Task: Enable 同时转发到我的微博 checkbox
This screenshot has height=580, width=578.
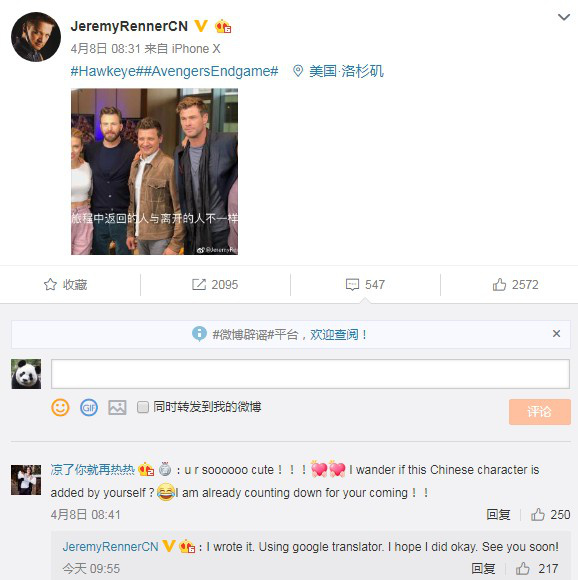Action: coord(143,407)
